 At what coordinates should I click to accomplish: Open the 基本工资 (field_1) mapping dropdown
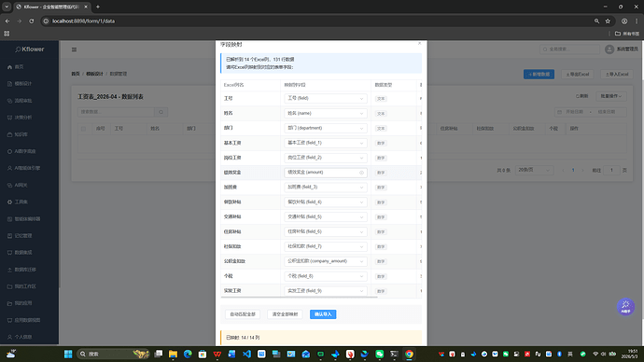[326, 143]
